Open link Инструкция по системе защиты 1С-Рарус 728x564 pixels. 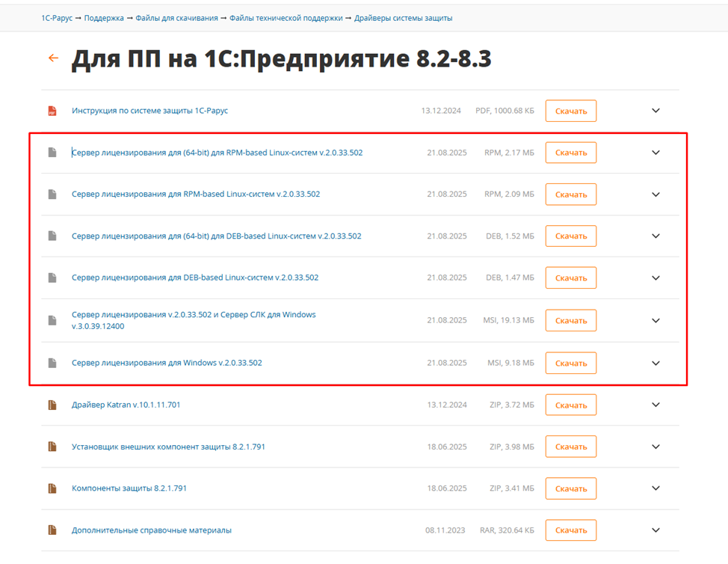(149, 111)
